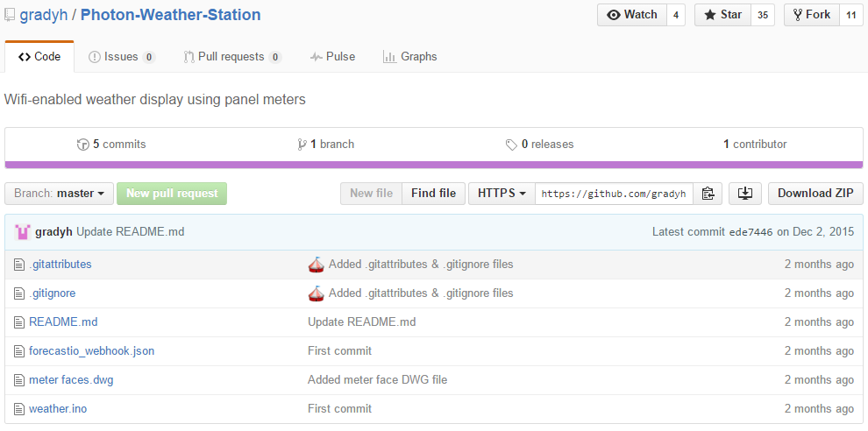The height and width of the screenshot is (431, 868).
Task: Open the meter faces.dwg file
Action: click(x=71, y=380)
